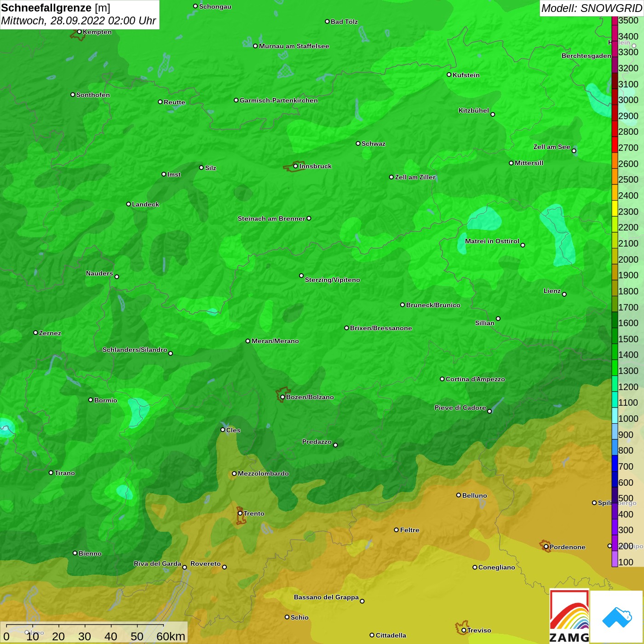Click the 2700 m red legend swatch
644x644 pixels.
tap(615, 144)
